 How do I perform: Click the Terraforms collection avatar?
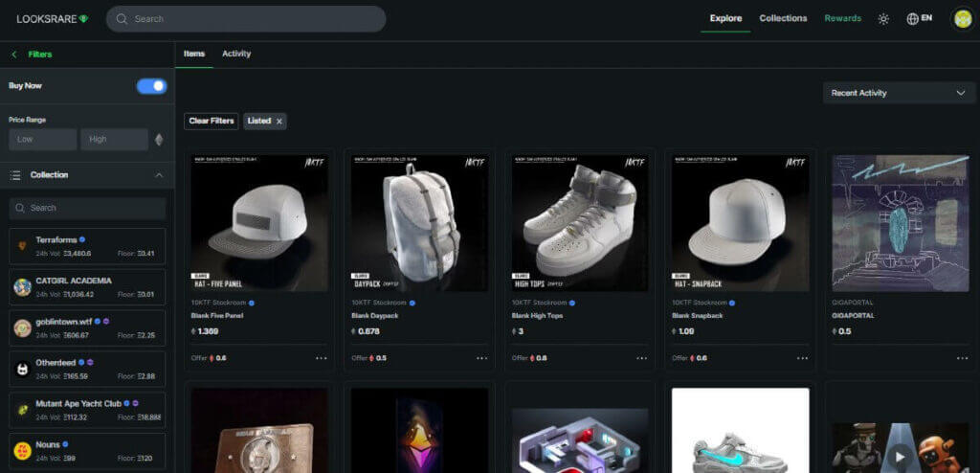click(23, 246)
